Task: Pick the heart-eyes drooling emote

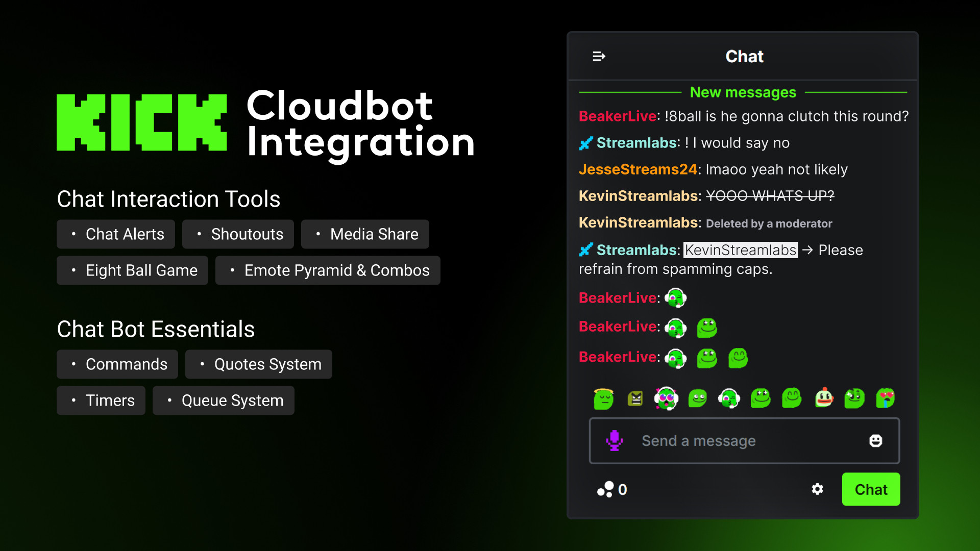Action: (x=886, y=398)
